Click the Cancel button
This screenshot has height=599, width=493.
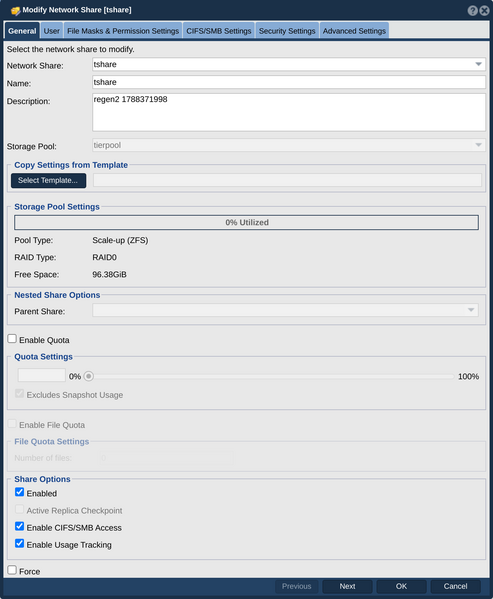455,586
